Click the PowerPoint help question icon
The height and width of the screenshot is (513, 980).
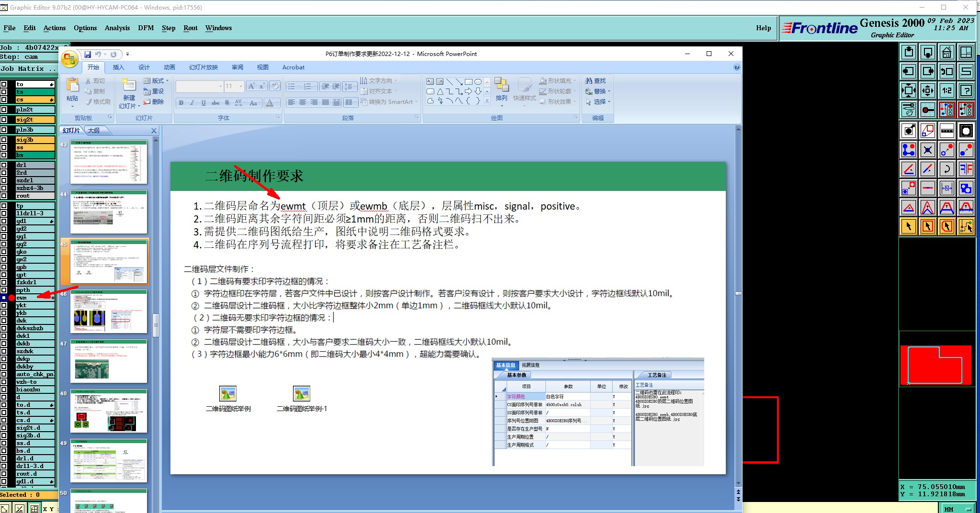(x=737, y=67)
